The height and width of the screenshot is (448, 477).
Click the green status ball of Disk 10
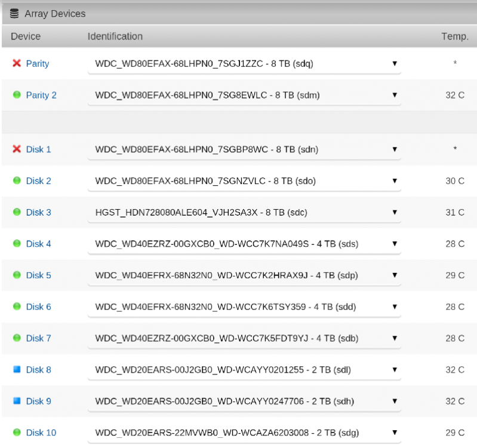pyautogui.click(x=17, y=432)
